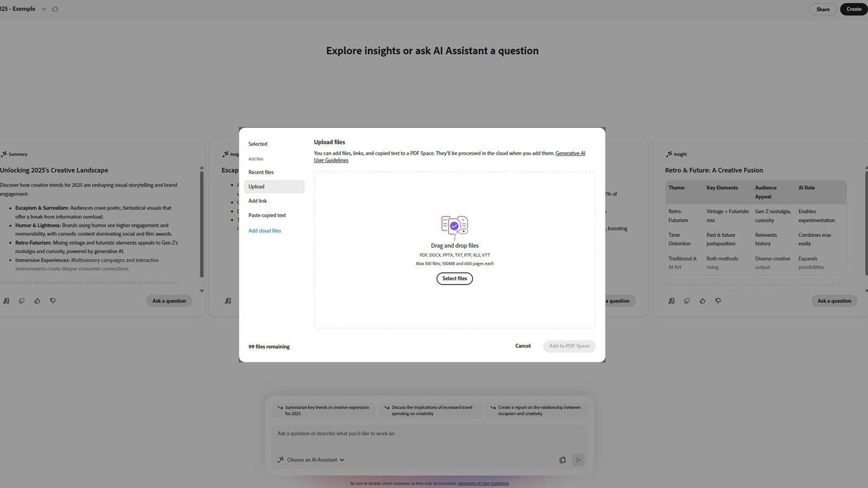The width and height of the screenshot is (868, 488).
Task: Click the 'Theme' table column header
Action: 676,188
